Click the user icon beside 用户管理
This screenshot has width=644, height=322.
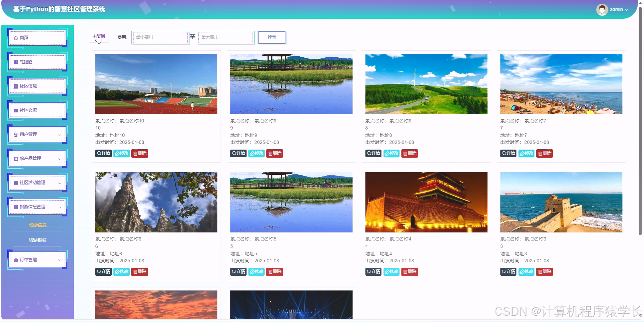[16, 135]
